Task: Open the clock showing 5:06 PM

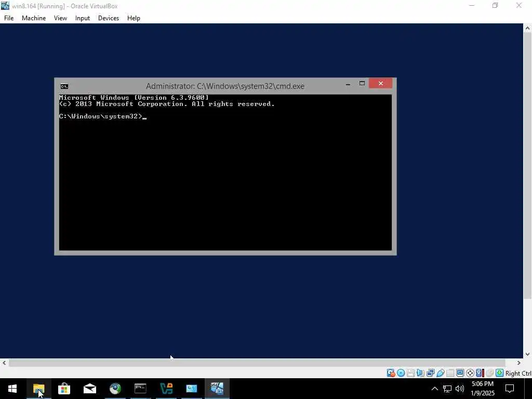Action: (x=483, y=389)
